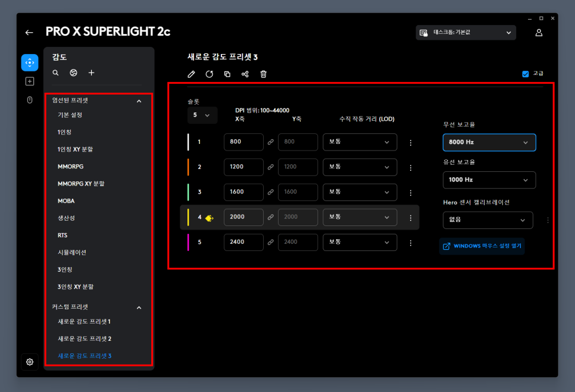Reset preset with the circular arrow icon
575x392 pixels.
209,74
